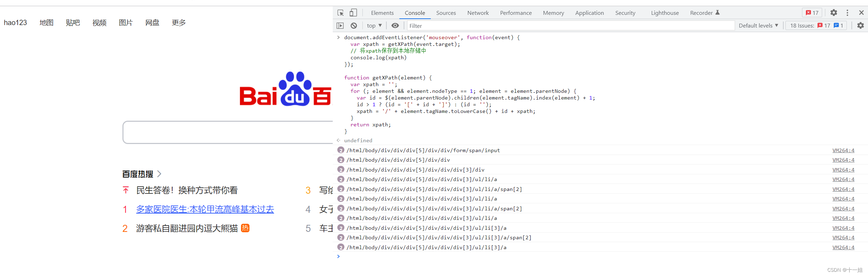Image resolution: width=868 pixels, height=276 pixels.
Task: Focus the Baidu search box
Action: 228,132
